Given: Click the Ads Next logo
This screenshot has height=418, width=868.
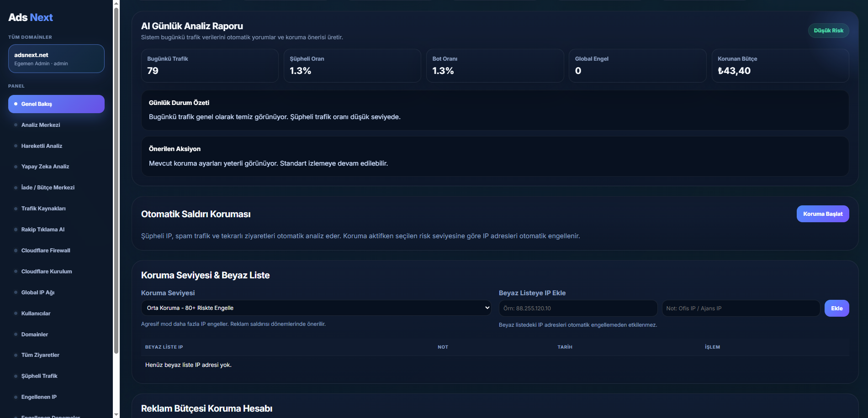Looking at the screenshot, I should click(31, 17).
